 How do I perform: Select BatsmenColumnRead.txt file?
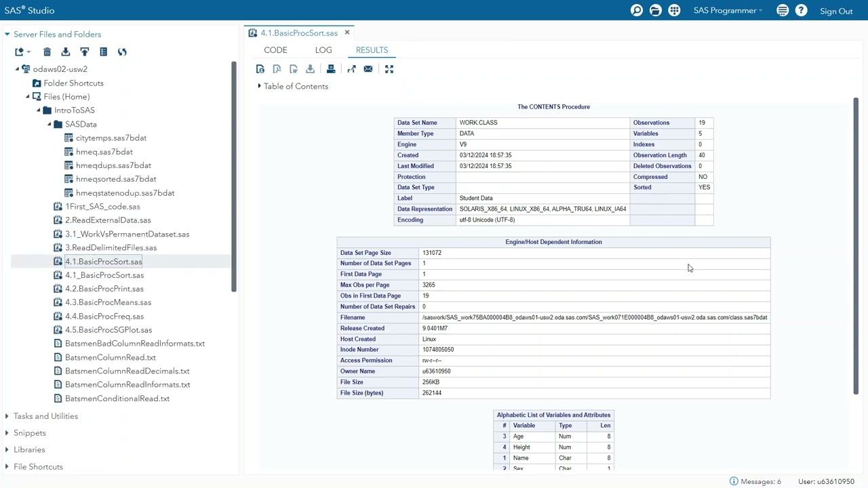[x=111, y=357]
